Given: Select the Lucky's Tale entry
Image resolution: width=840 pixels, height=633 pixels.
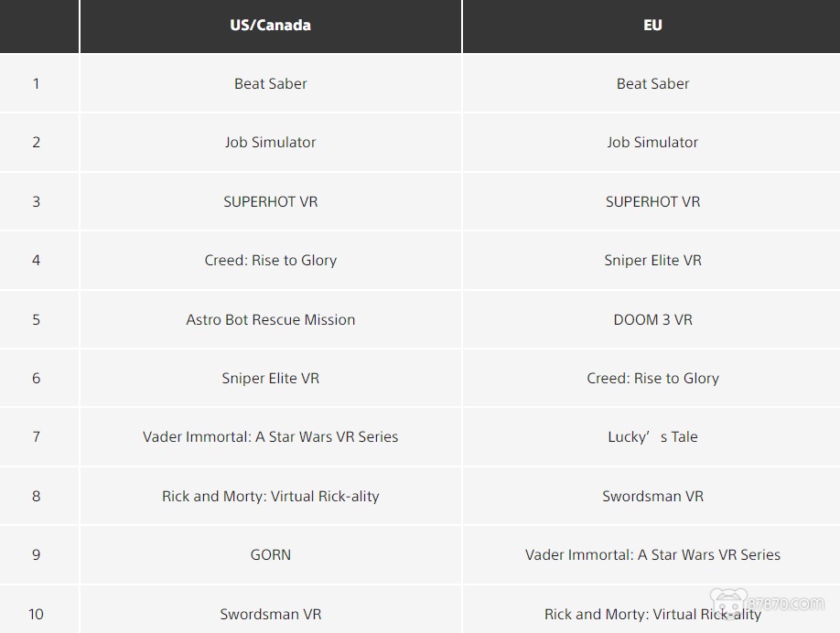Looking at the screenshot, I should pyautogui.click(x=652, y=437).
